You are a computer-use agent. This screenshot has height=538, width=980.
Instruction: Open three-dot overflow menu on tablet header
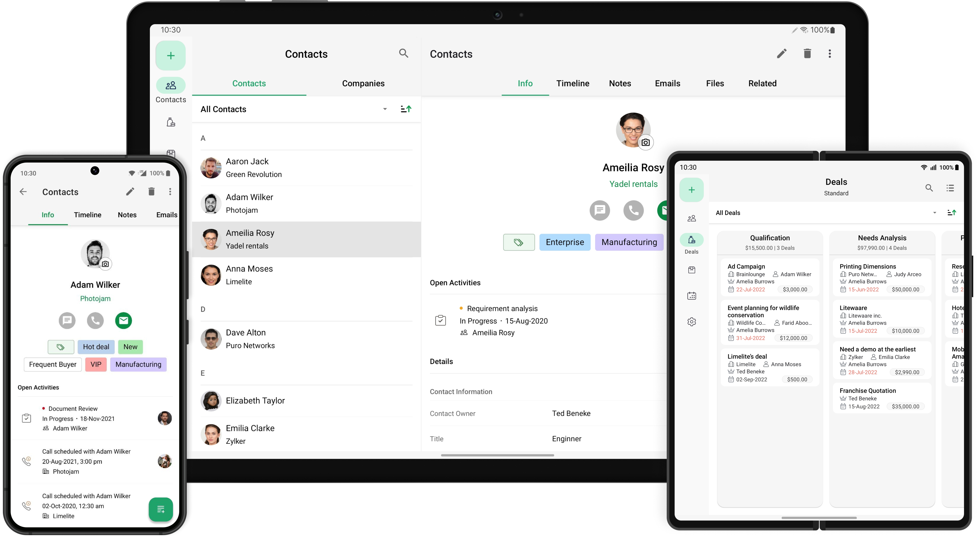click(829, 54)
